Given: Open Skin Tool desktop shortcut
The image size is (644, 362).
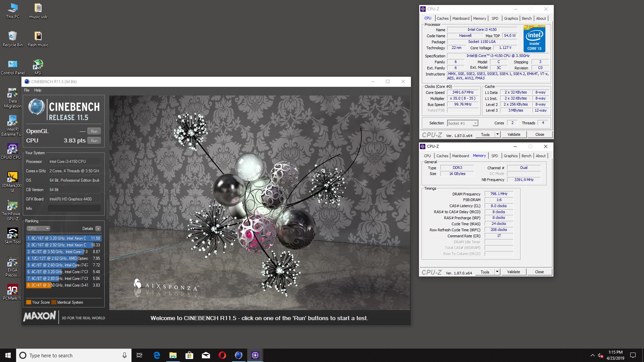Looking at the screenshot, I should tap(13, 236).
